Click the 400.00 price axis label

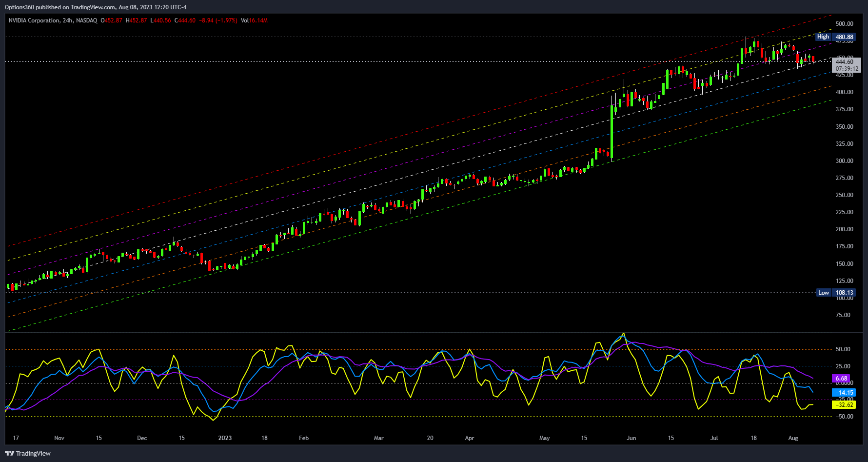(x=845, y=92)
